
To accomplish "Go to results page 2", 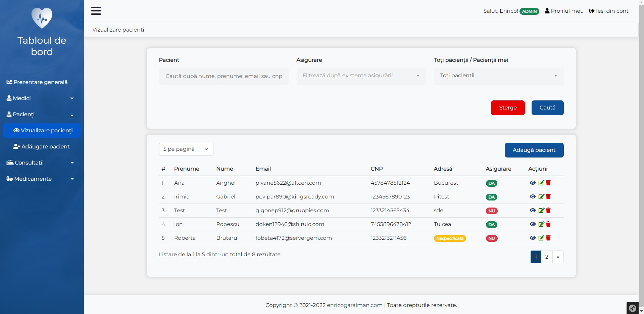I will tap(547, 257).
